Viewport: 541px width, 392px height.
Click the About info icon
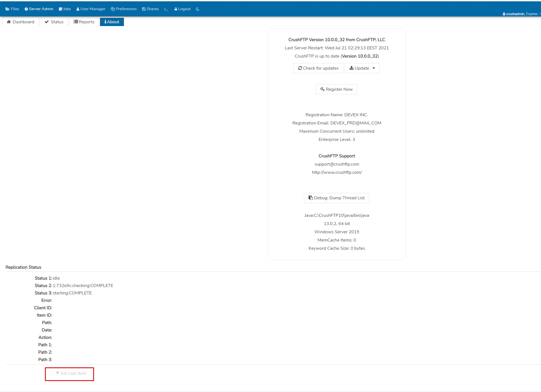(105, 22)
